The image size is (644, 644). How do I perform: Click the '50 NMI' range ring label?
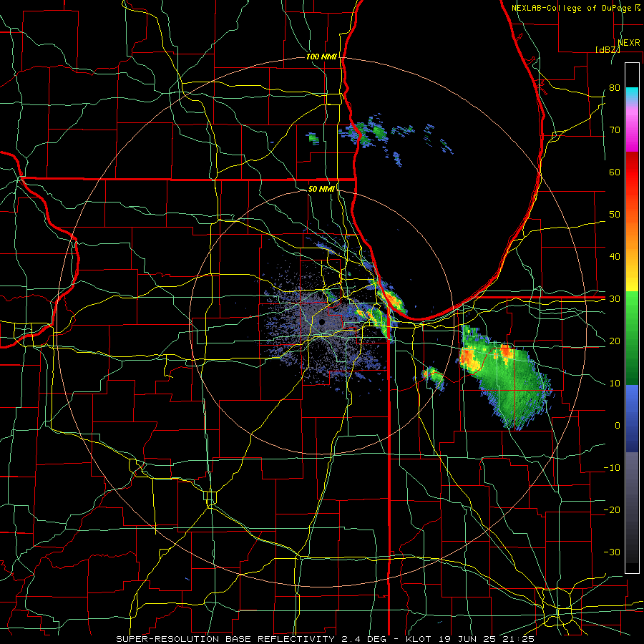pos(321,189)
